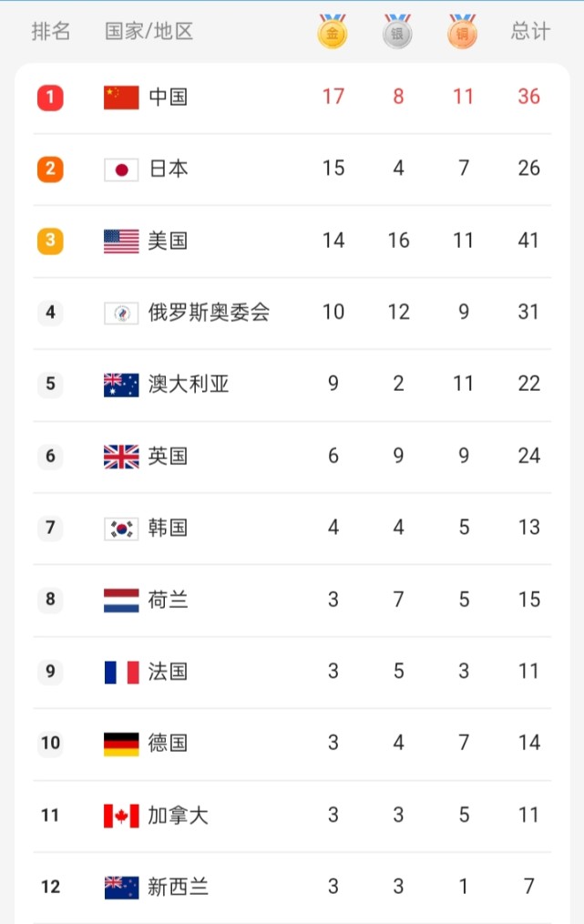584x924 pixels.
Task: Click the gold medal column icon
Action: point(333,32)
